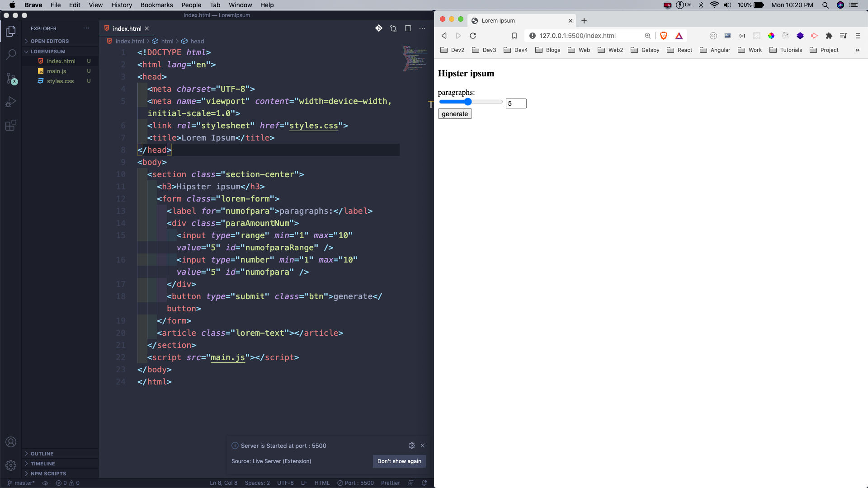Viewport: 868px width, 488px height.
Task: Click the editor minimap
Action: point(415,58)
